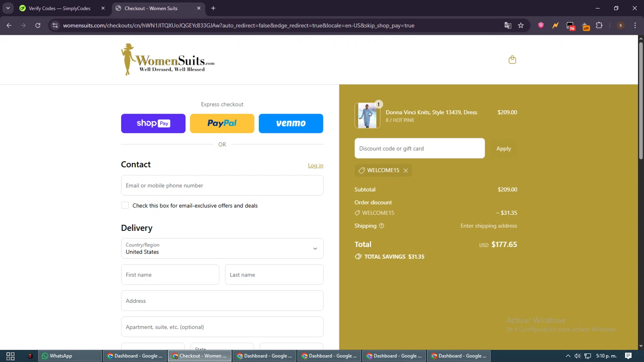
Task: Click the browser address bar URL
Action: click(x=239, y=25)
